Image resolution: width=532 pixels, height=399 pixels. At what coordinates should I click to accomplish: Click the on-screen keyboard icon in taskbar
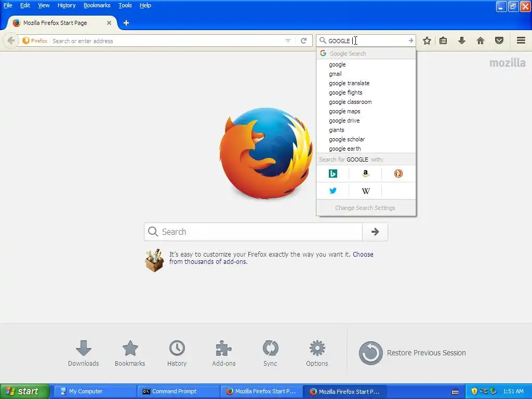(x=455, y=392)
